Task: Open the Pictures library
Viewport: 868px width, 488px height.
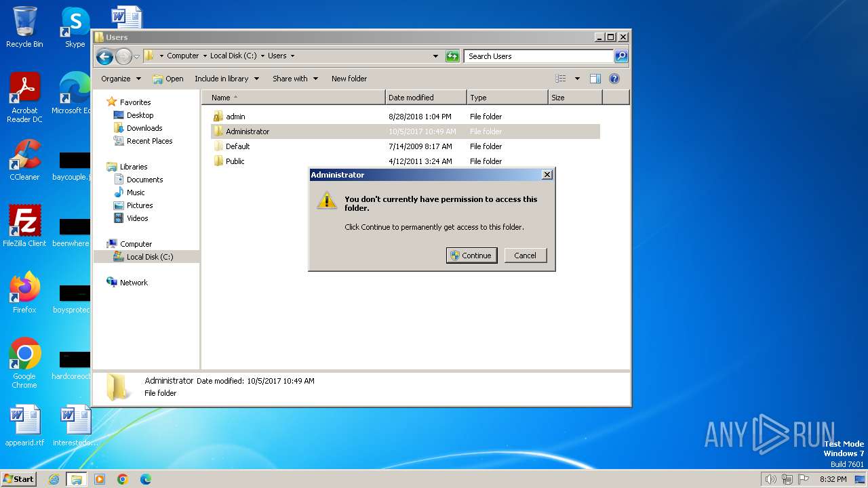Action: pyautogui.click(x=140, y=205)
